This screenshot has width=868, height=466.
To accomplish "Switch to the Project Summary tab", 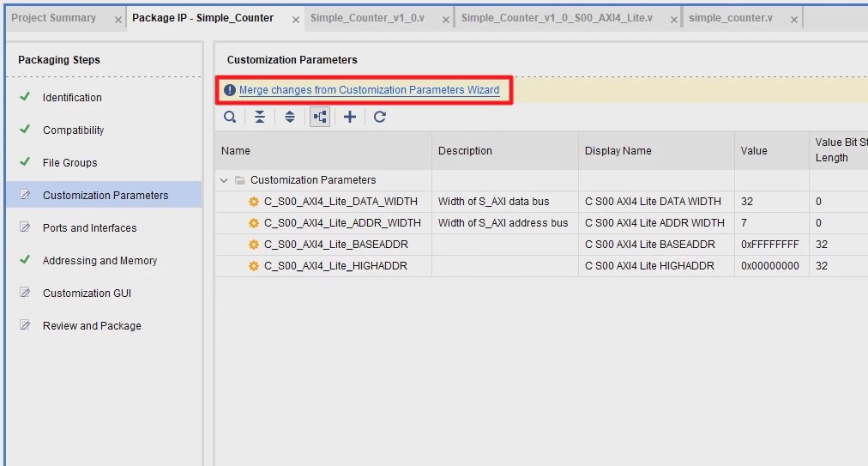I will coord(54,18).
